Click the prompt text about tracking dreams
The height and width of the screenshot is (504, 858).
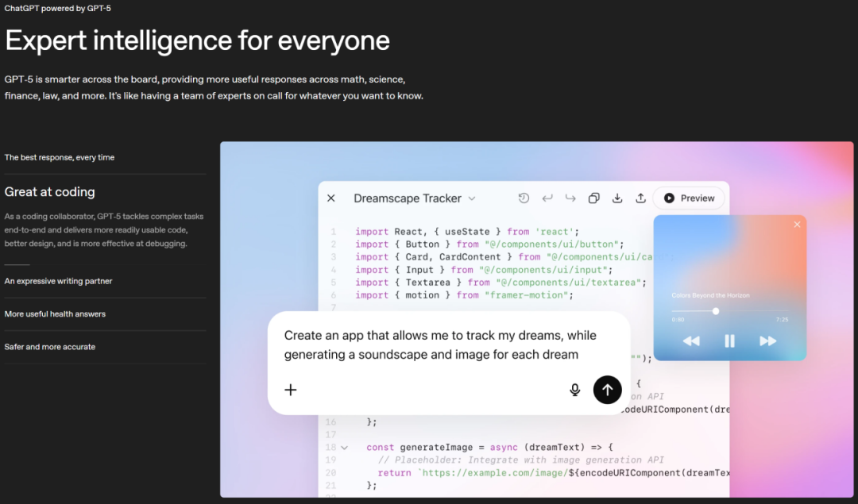pos(440,345)
